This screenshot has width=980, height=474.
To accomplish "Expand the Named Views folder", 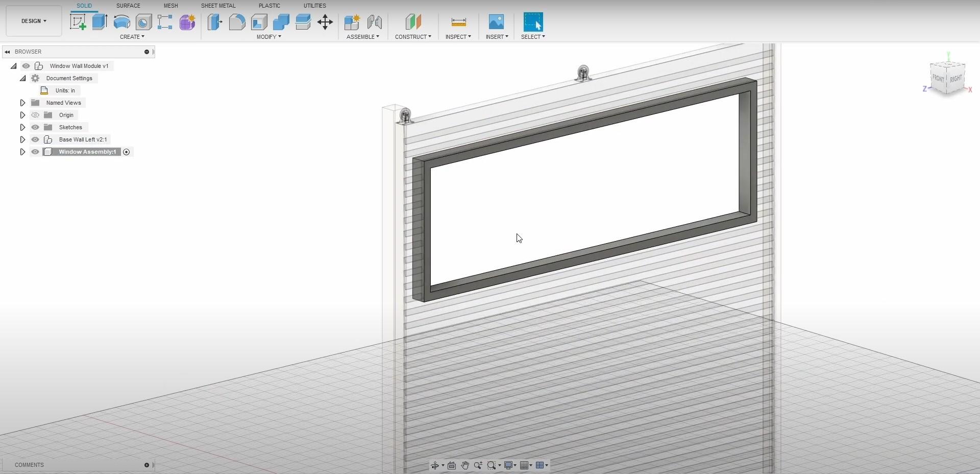I will 22,103.
